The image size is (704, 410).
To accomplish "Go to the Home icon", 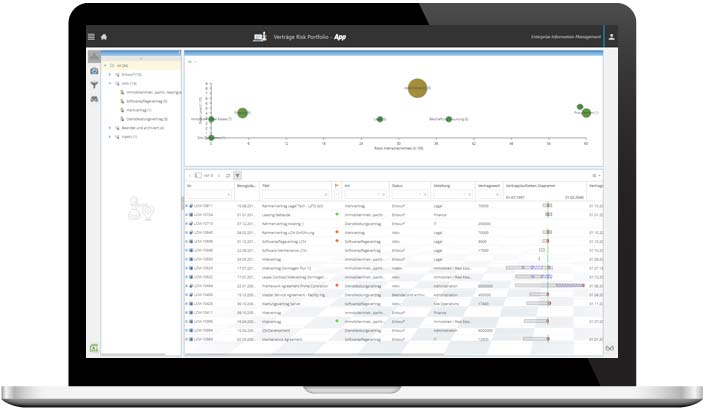I will pyautogui.click(x=104, y=37).
